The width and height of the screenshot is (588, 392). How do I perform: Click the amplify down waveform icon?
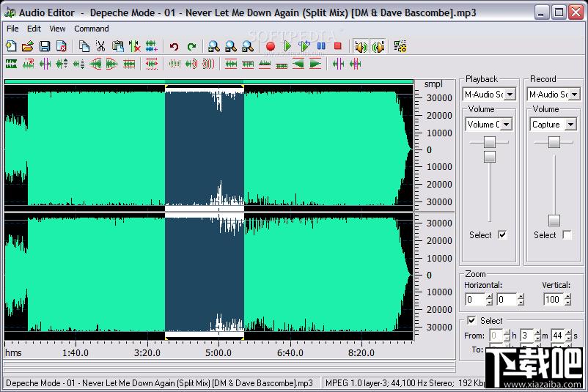(78, 64)
